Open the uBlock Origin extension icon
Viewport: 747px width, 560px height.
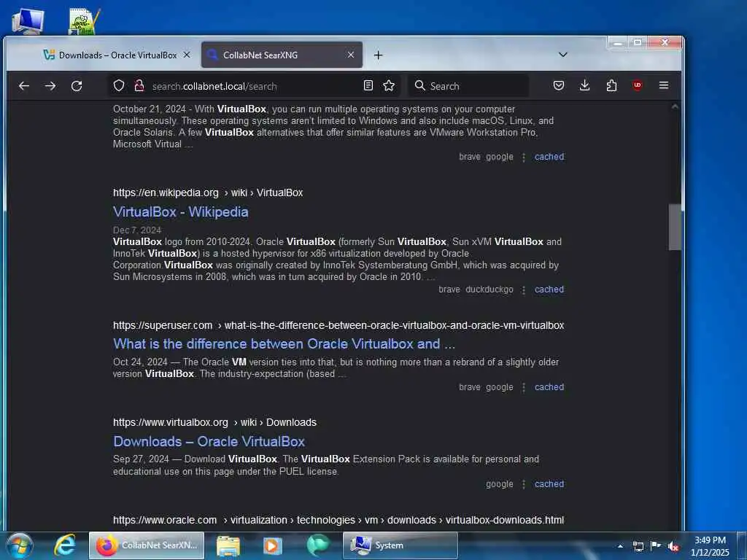pyautogui.click(x=638, y=86)
